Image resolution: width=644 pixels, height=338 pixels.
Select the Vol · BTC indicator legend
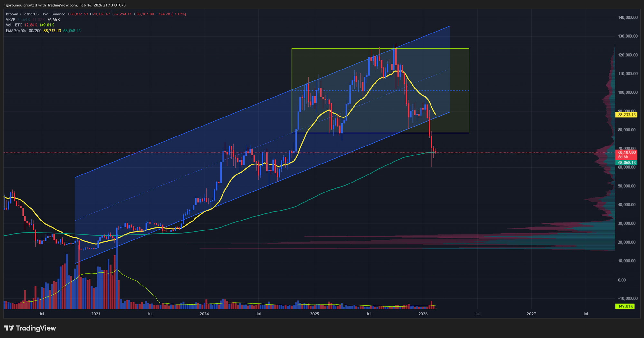click(14, 25)
